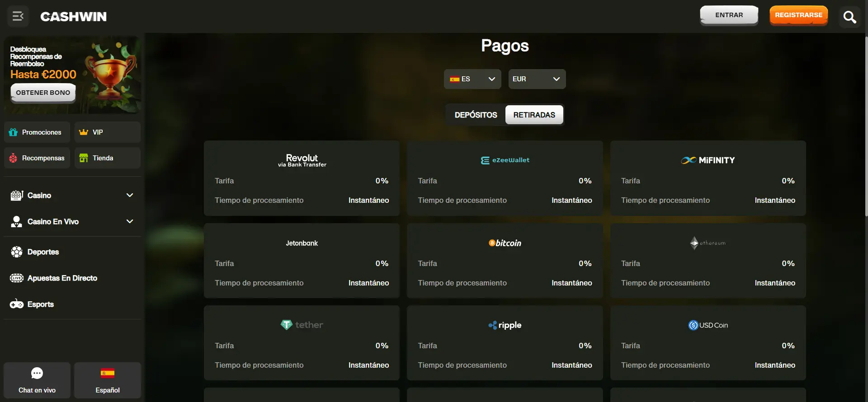Screen dimensions: 868x402
Task: Open the EUR currency dropdown
Action: point(537,79)
